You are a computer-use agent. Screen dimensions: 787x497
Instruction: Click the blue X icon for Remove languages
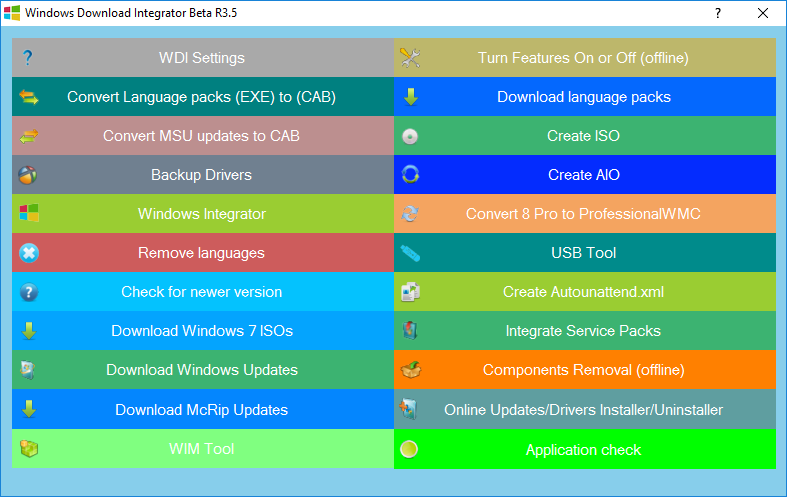[29, 253]
